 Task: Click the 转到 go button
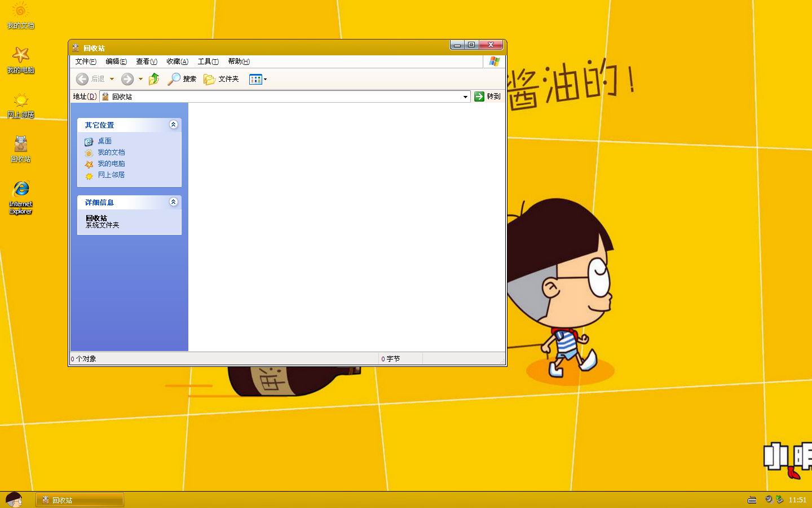488,97
